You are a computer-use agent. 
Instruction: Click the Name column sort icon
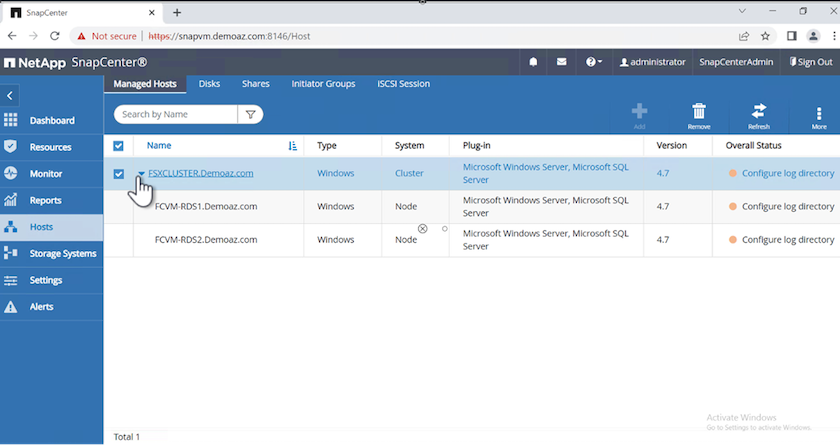coord(292,146)
